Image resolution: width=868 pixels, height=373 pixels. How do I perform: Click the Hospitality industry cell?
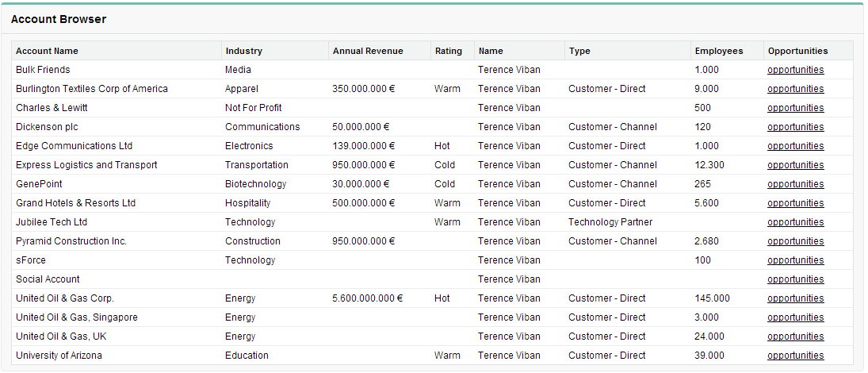[247, 203]
